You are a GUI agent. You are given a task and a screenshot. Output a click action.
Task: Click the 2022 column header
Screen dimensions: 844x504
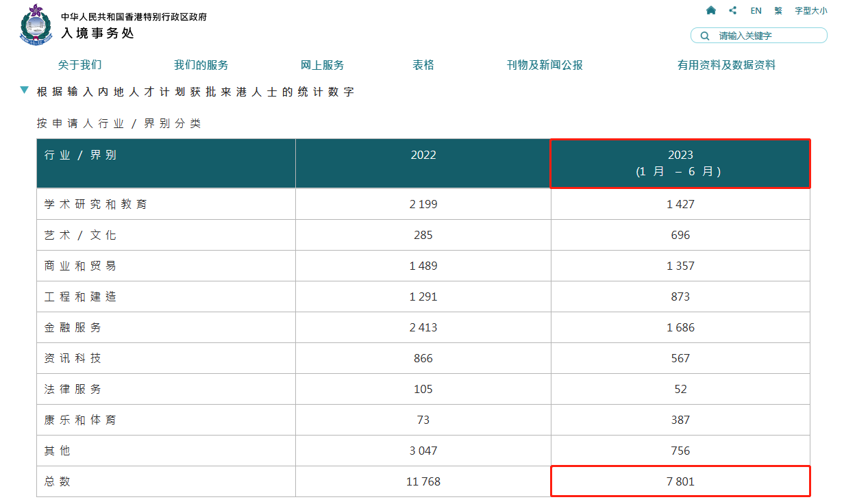tap(423, 155)
